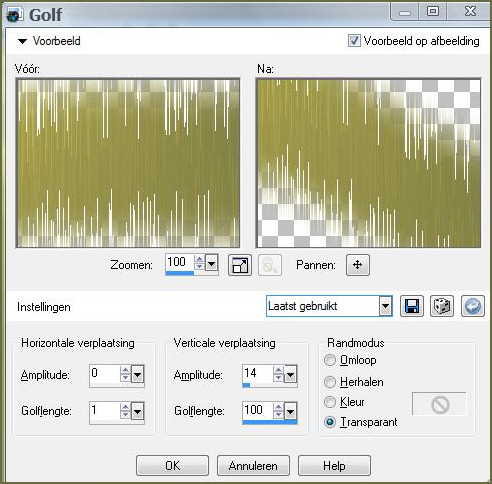Screen dimensions: 492x484
Task: Click the randomize parameters dice icon
Action: point(442,306)
